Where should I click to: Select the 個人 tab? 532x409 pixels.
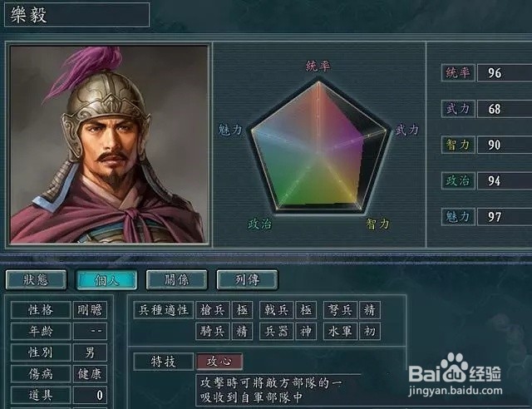point(106,280)
